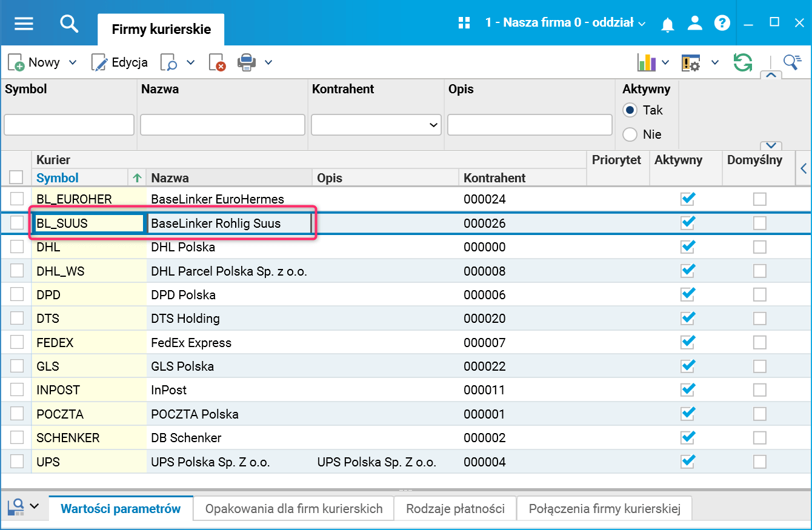Click the printer icon

[x=247, y=62]
